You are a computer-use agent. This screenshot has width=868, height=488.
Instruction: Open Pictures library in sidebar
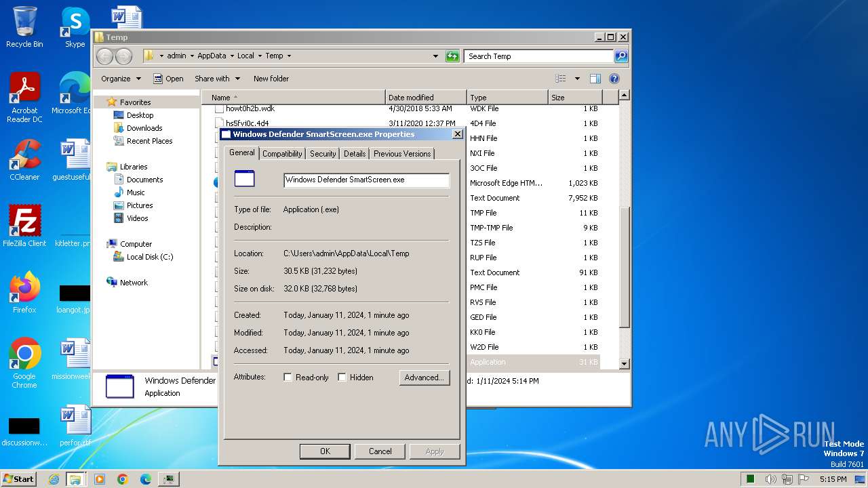point(140,205)
